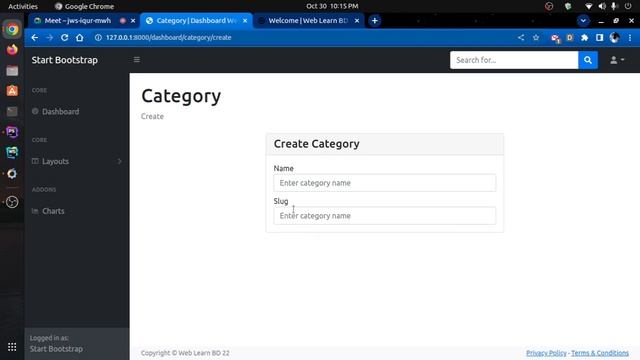640x360 pixels.
Task: Click the Layouts columns icon in sidebar
Action: tap(35, 161)
